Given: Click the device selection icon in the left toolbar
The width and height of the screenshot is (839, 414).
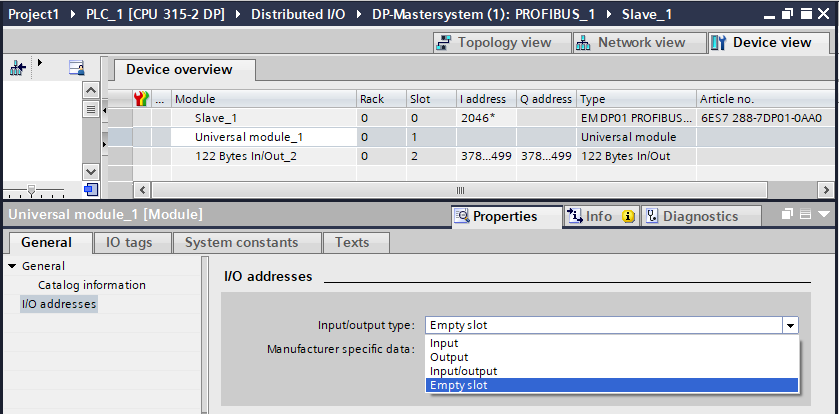Looking at the screenshot, I should (x=17, y=68).
